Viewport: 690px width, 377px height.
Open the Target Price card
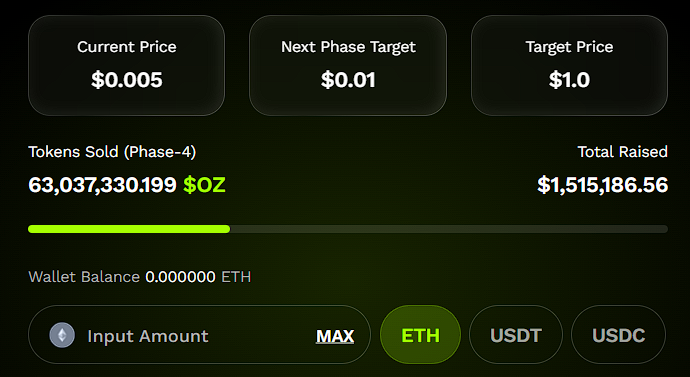pos(569,66)
